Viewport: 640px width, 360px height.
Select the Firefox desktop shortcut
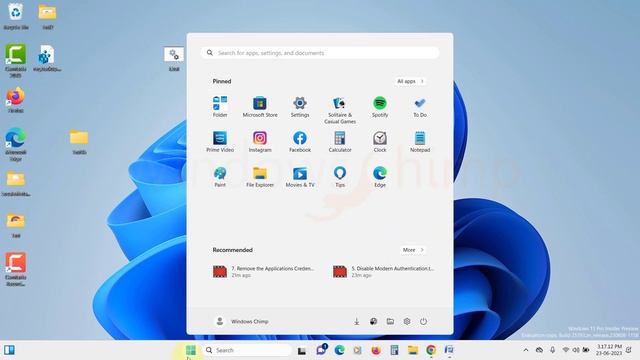[x=16, y=100]
